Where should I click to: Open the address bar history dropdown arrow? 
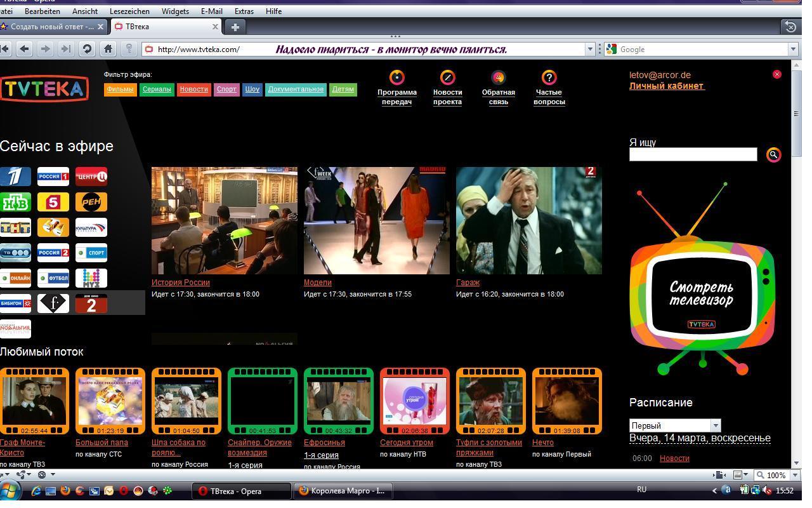[x=590, y=49]
